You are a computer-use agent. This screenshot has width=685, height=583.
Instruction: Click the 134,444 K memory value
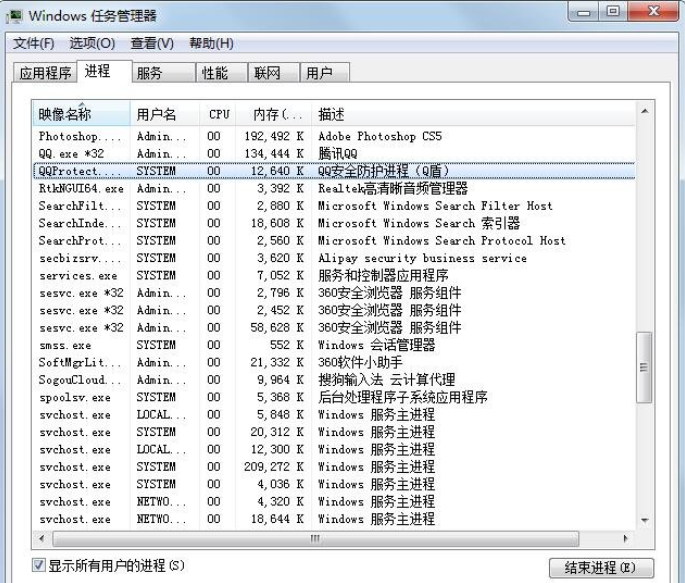(274, 154)
